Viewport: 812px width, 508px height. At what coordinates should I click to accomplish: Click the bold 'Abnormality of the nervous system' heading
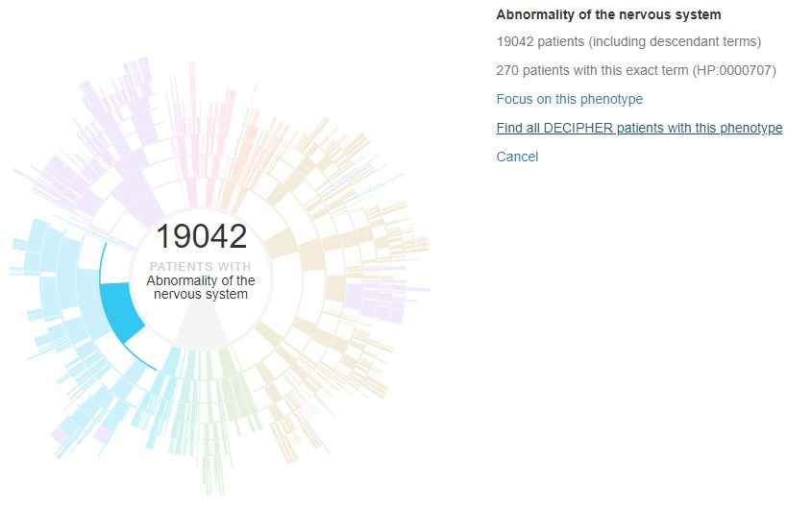[x=608, y=14]
